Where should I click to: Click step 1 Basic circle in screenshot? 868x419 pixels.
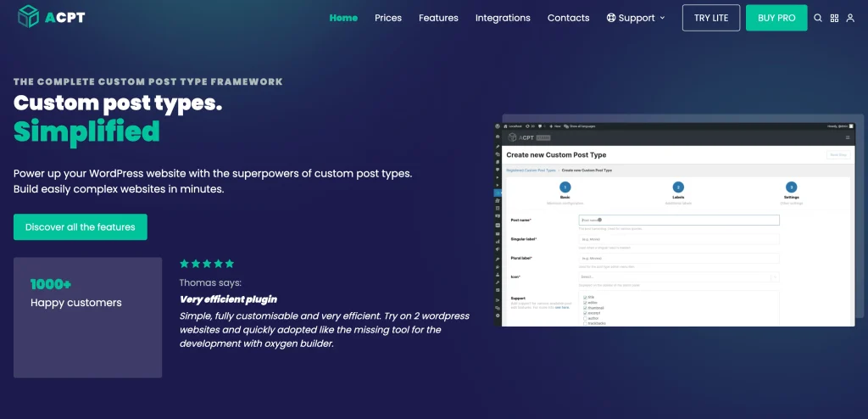[565, 187]
